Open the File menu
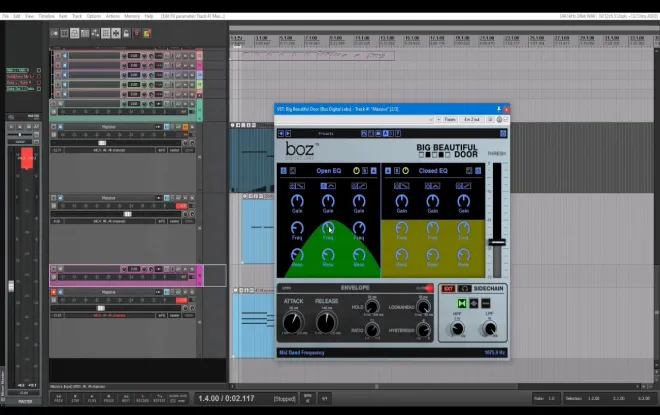The image size is (660, 415). coord(5,16)
